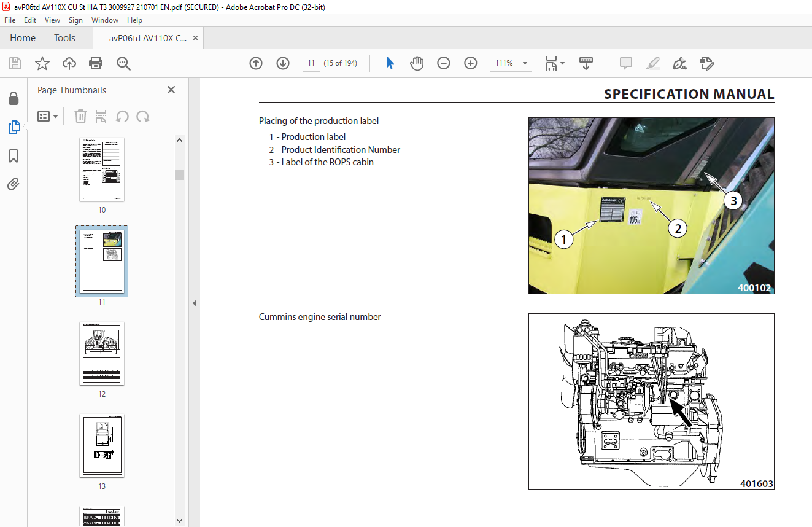Open the Window menu

pos(105,20)
